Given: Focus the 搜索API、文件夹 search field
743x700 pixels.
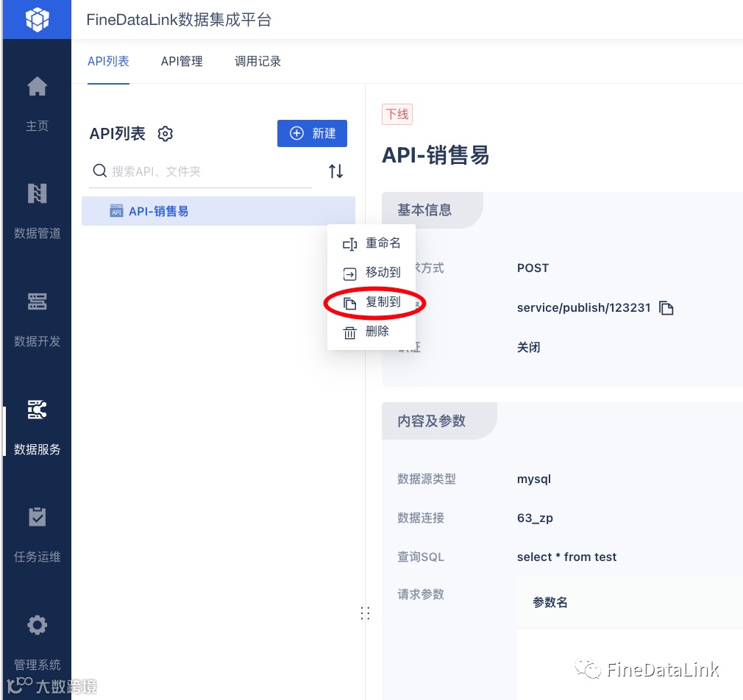Looking at the screenshot, I should coord(200,171).
